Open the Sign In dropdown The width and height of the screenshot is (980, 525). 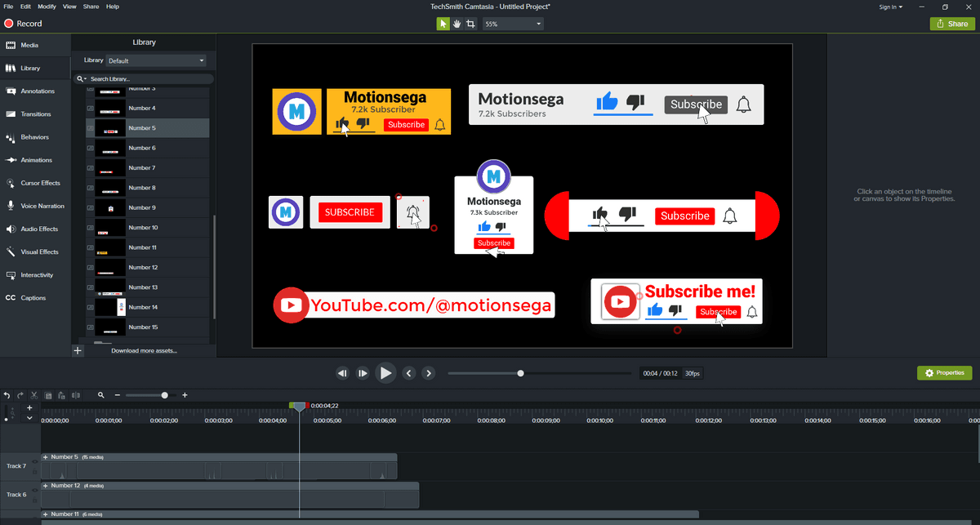click(890, 7)
